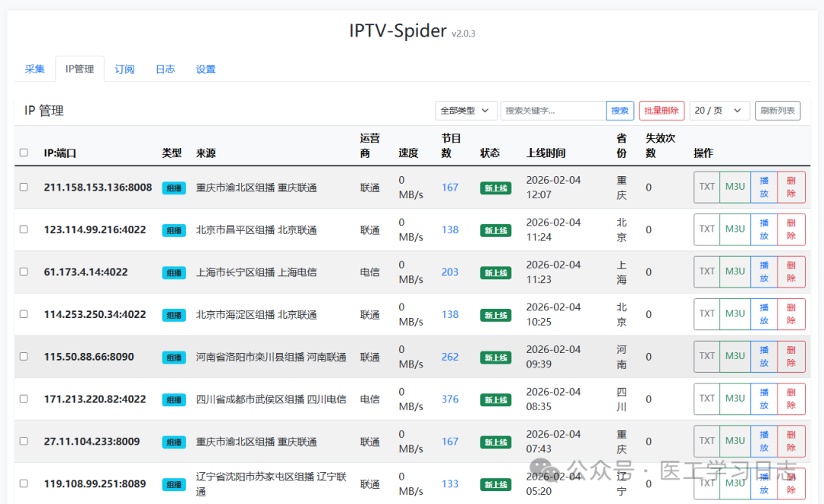This screenshot has height=504, width=824.
Task: Delete the 114.253.250.34:4022 entry
Action: tap(791, 314)
